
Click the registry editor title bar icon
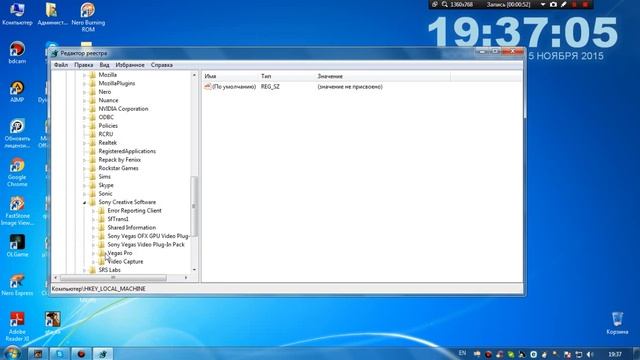[x=55, y=53]
